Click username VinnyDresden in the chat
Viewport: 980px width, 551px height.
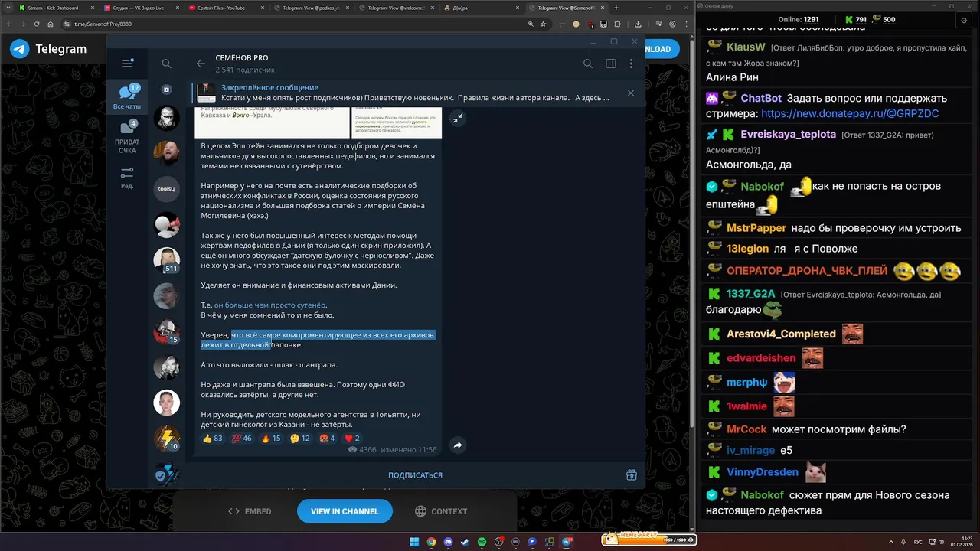click(763, 473)
